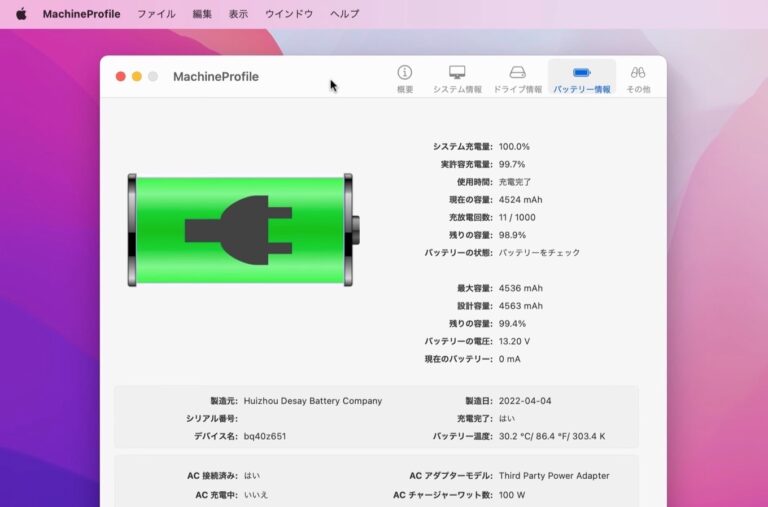Open the 編集 menu

click(x=202, y=14)
